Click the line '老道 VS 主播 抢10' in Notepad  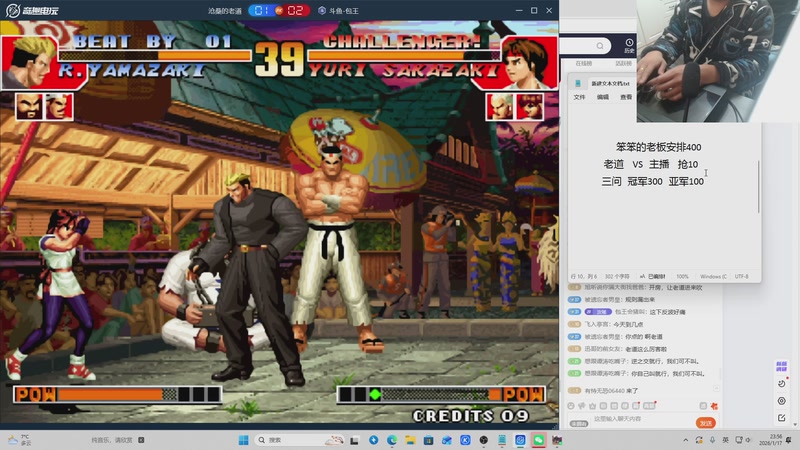[651, 164]
